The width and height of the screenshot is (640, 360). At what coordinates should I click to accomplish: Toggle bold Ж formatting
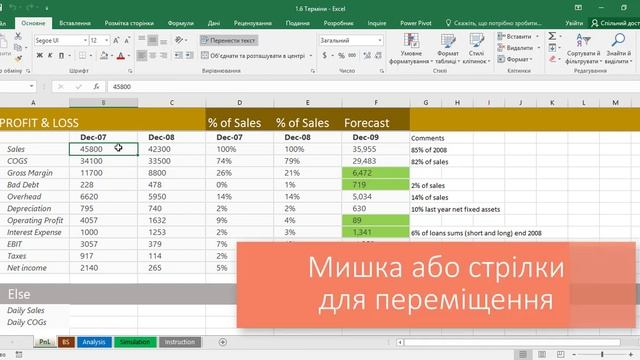pyautogui.click(x=40, y=56)
